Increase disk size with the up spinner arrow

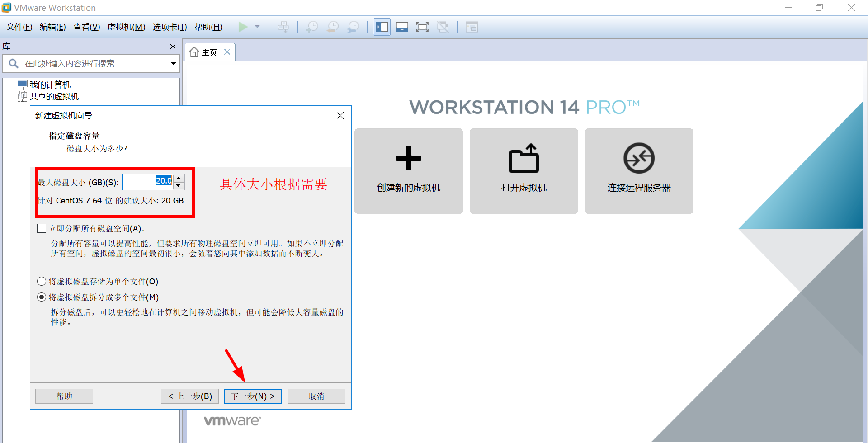point(179,178)
